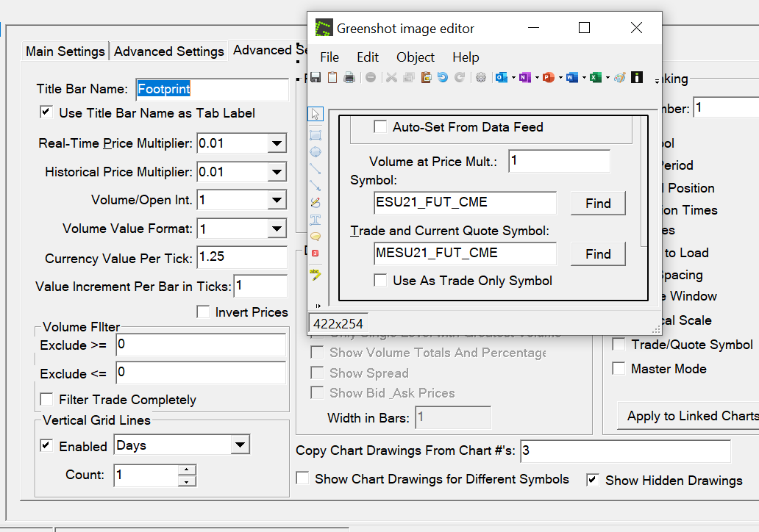Send image to OneNote via toolbar icon
Image resolution: width=759 pixels, height=532 pixels.
[x=524, y=77]
